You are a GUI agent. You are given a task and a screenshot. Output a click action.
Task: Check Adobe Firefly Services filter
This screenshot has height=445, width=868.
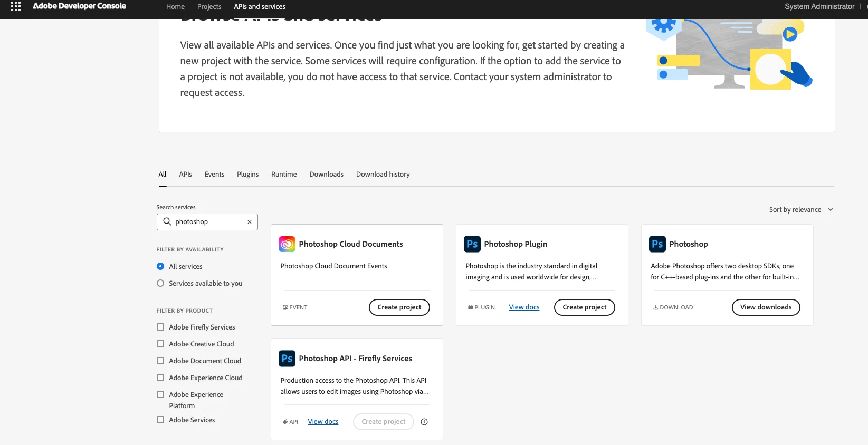[160, 327]
